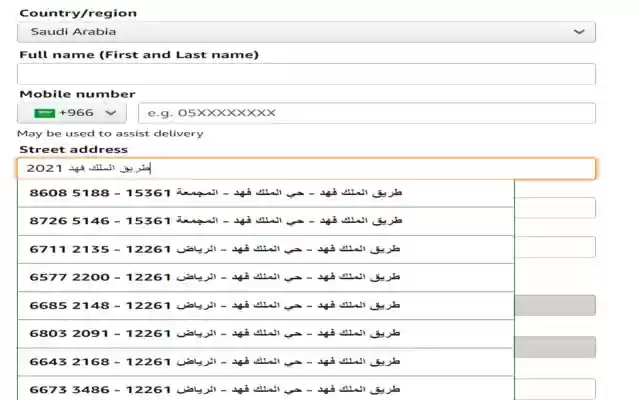This screenshot has height=400, width=640.
Task: Click the white field right of 6711 2135 suggestion
Action: click(555, 247)
